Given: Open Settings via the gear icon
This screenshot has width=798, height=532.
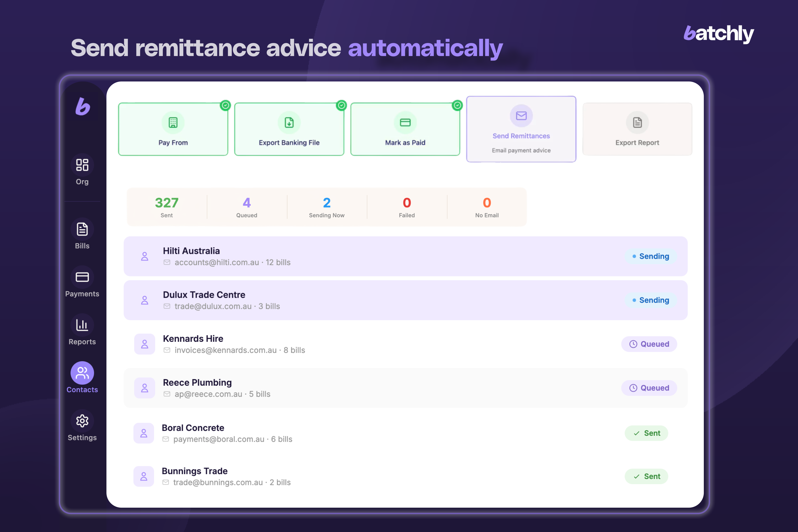Looking at the screenshot, I should [x=82, y=421].
